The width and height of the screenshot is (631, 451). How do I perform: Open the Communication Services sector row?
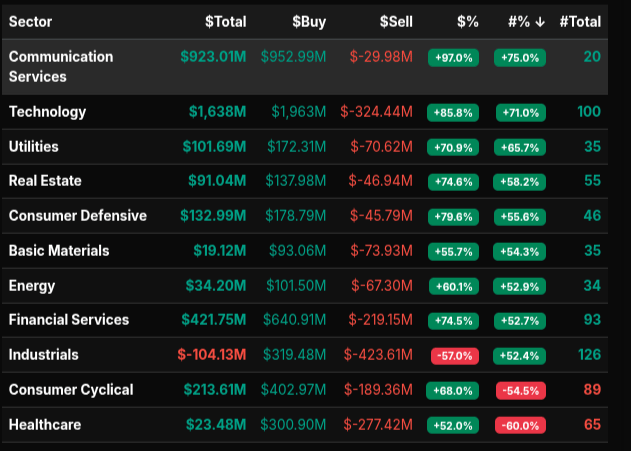coord(61,66)
